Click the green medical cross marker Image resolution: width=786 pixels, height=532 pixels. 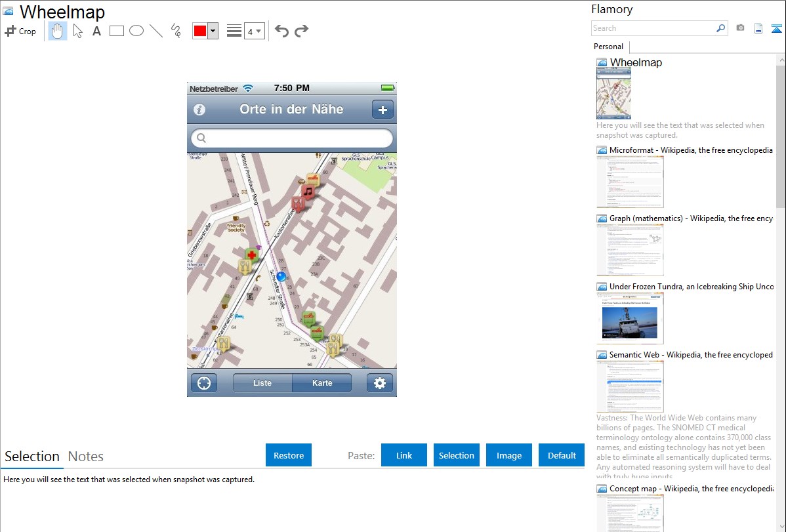coord(252,256)
